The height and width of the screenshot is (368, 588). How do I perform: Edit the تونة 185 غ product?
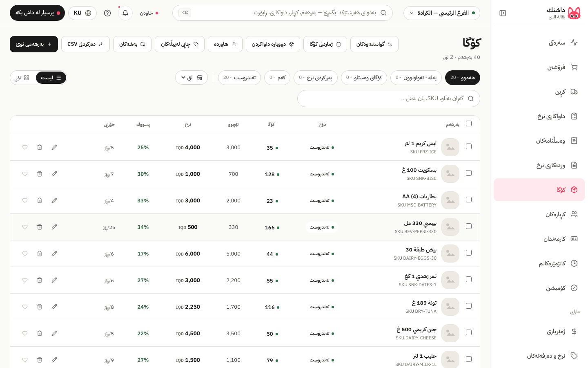pyautogui.click(x=54, y=307)
